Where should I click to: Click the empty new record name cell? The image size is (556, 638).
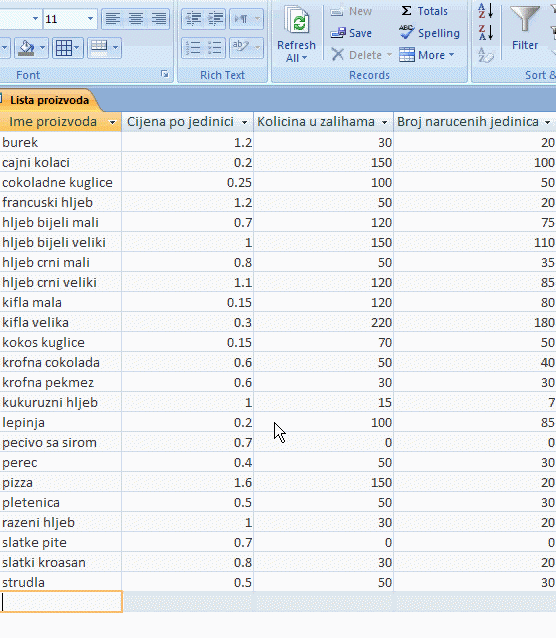pyautogui.click(x=61, y=602)
